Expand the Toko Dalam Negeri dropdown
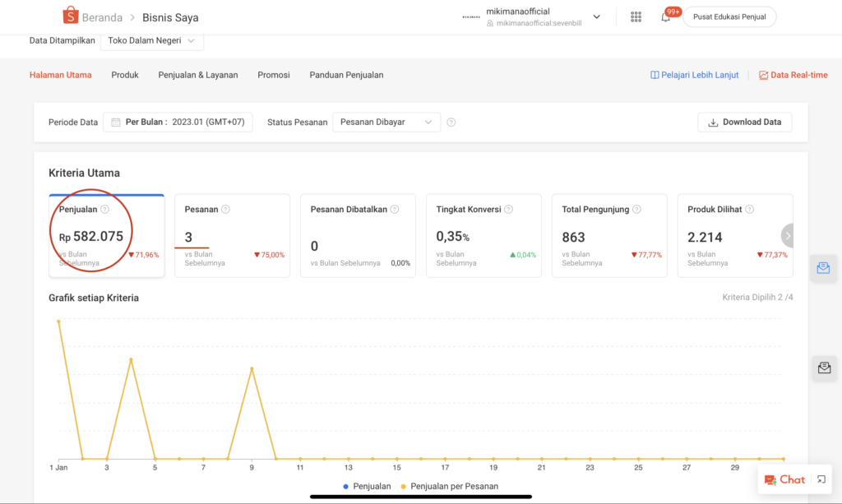 [151, 40]
